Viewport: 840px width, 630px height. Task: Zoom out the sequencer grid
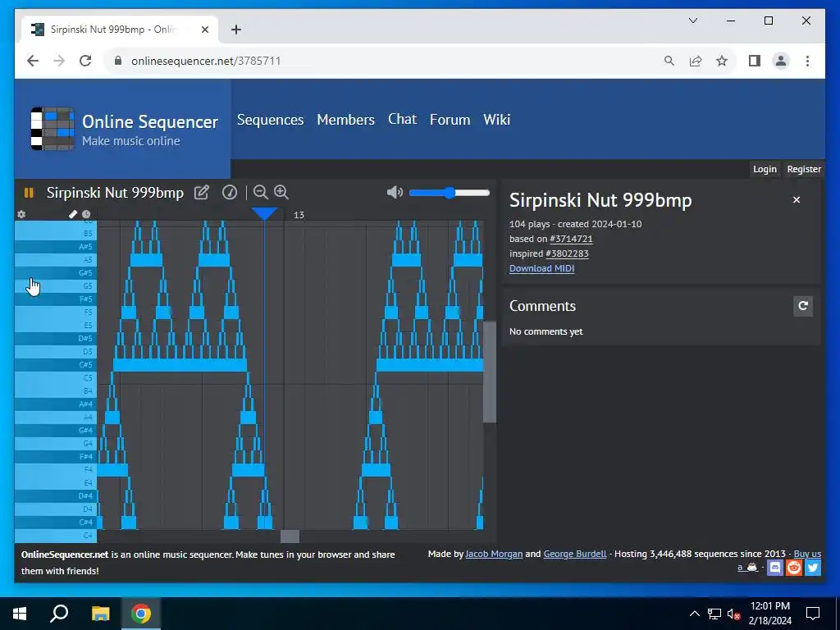(260, 192)
